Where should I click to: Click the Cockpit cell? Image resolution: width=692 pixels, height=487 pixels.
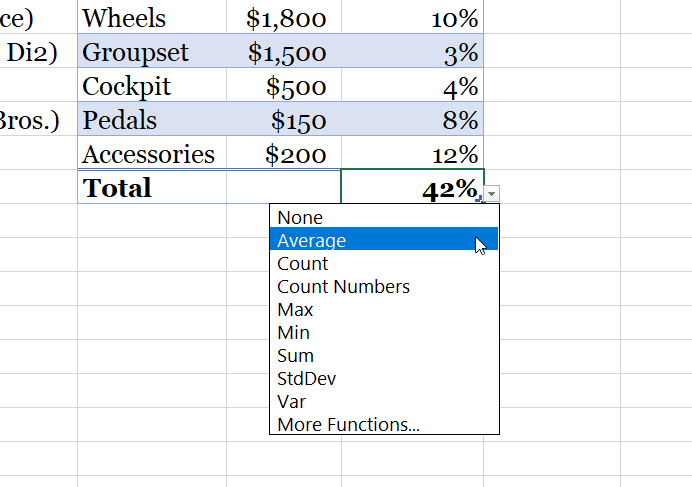[x=152, y=85]
